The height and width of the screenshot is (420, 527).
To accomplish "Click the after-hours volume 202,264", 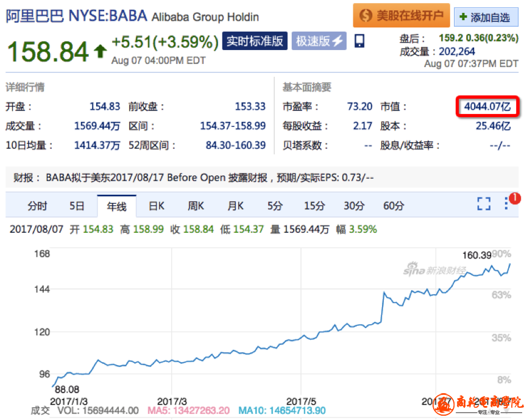I will (x=457, y=51).
